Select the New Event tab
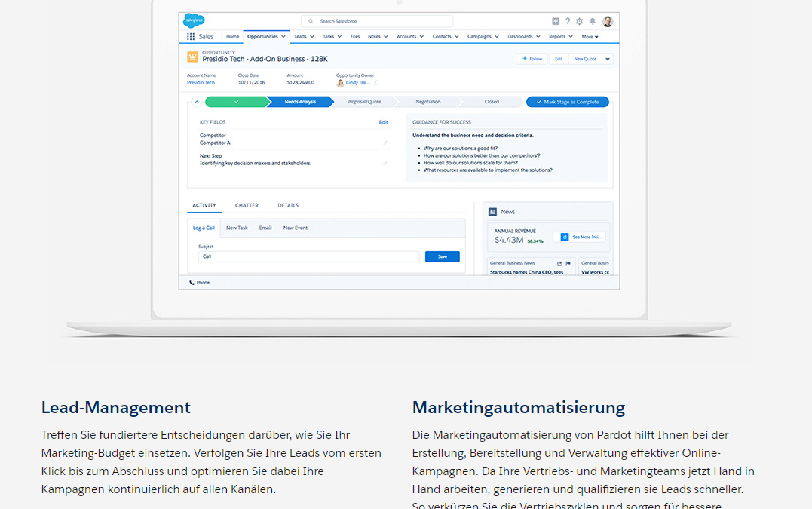This screenshot has height=509, width=812. [296, 228]
